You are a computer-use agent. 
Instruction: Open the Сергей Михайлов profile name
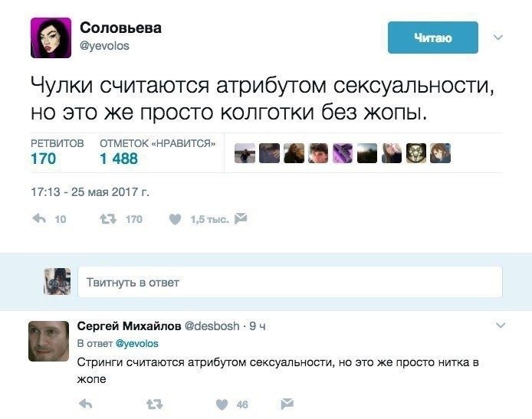point(129,326)
